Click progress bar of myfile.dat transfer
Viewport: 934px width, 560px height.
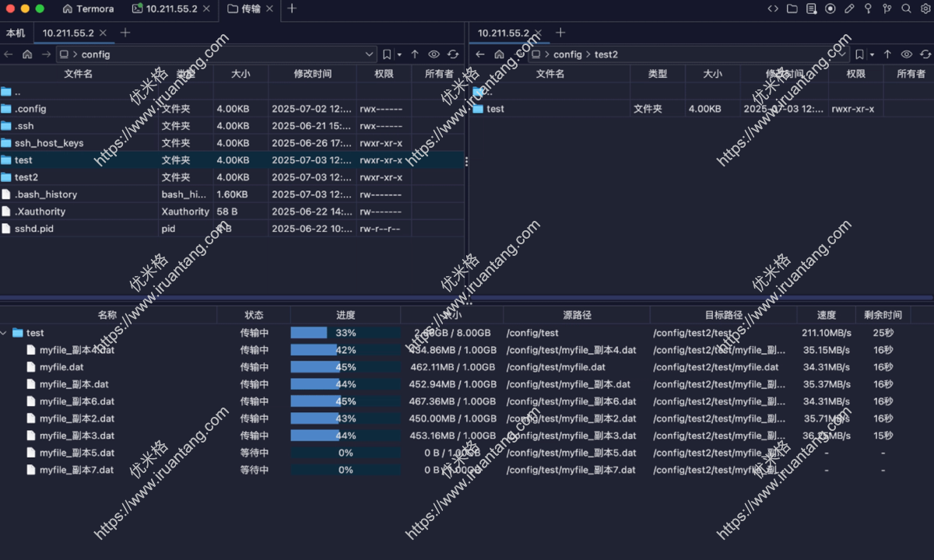(346, 367)
